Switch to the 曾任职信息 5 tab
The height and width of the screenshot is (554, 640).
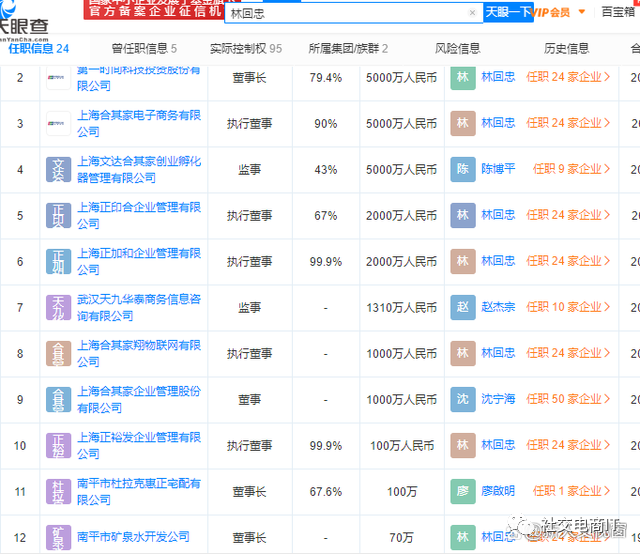pyautogui.click(x=144, y=49)
